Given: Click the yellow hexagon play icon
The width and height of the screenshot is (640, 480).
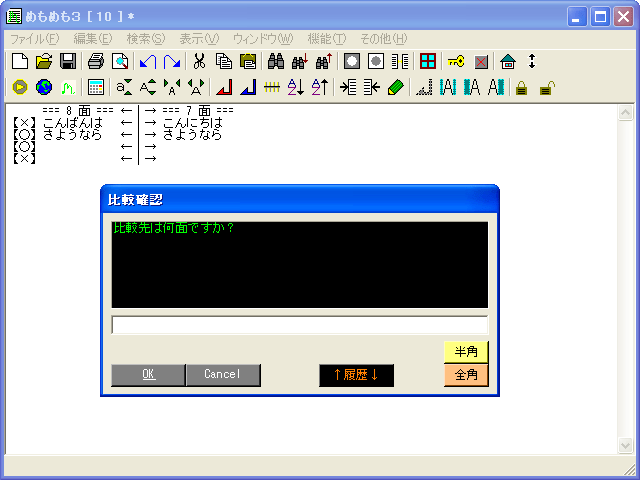Looking at the screenshot, I should click(20, 87).
